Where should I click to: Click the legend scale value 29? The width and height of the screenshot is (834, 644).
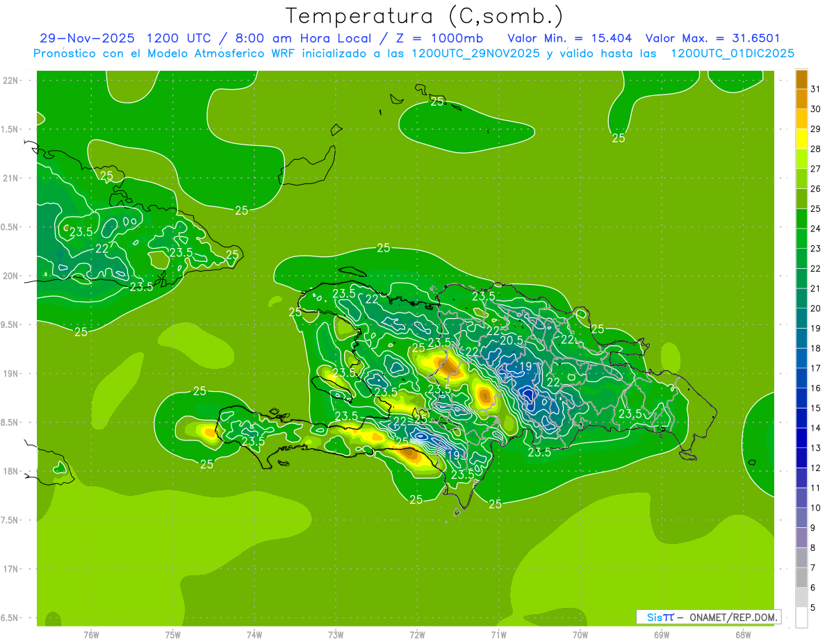(816, 129)
